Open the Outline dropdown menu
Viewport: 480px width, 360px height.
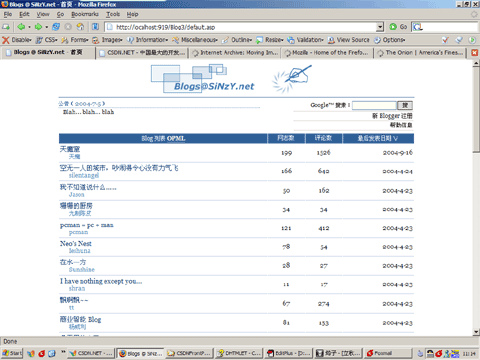point(237,40)
